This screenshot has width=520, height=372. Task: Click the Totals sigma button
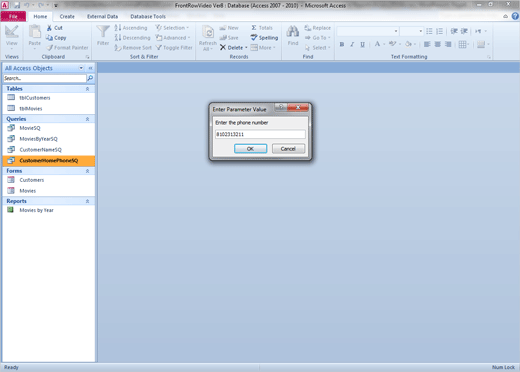[262, 28]
